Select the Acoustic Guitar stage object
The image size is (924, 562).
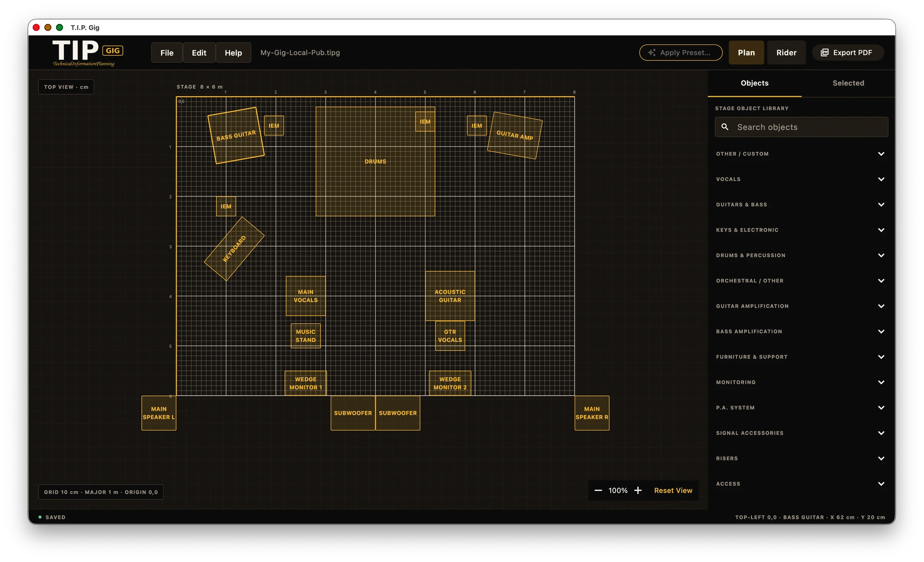[450, 296]
